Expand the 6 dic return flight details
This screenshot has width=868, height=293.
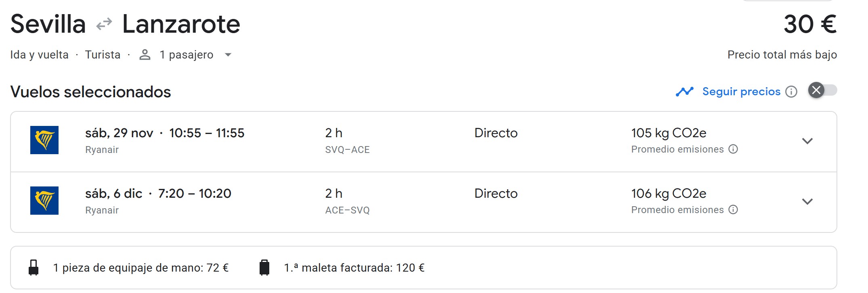(x=807, y=201)
